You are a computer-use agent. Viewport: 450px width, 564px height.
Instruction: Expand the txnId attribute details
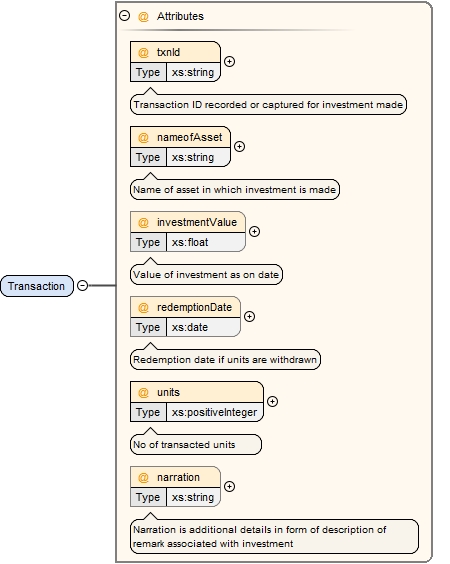[x=229, y=62]
